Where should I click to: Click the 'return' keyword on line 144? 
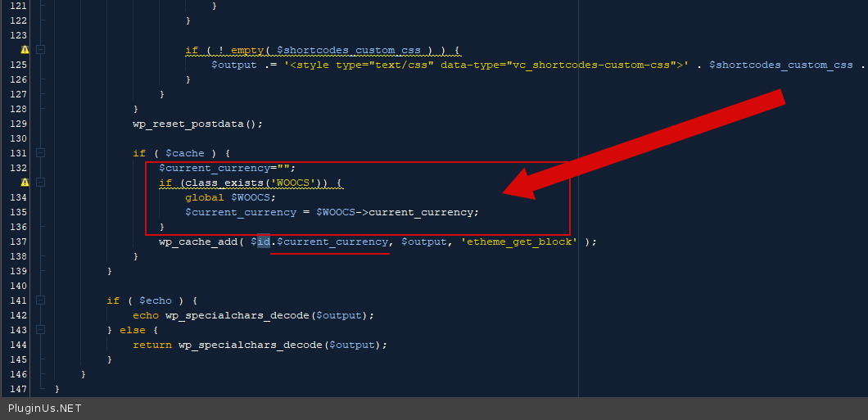[152, 345]
